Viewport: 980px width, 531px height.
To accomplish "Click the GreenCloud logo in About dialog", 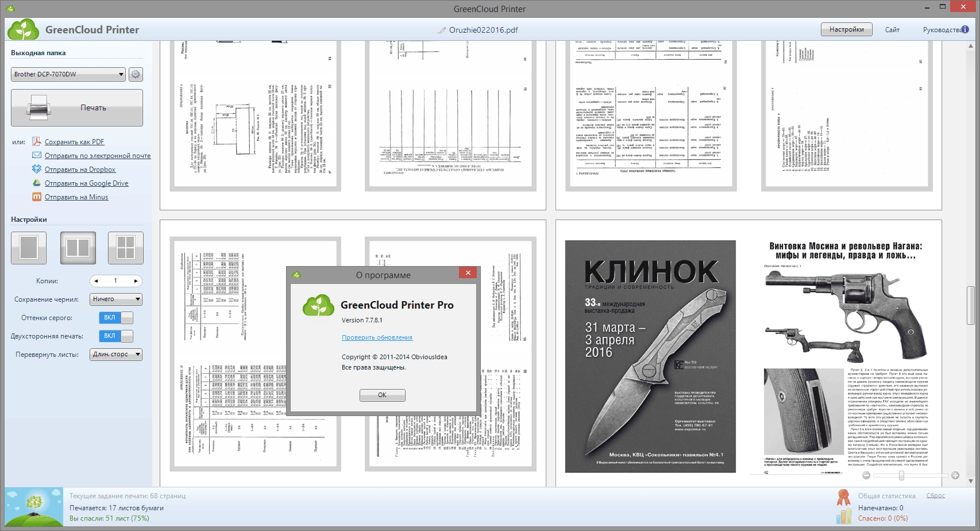I will pyautogui.click(x=318, y=305).
